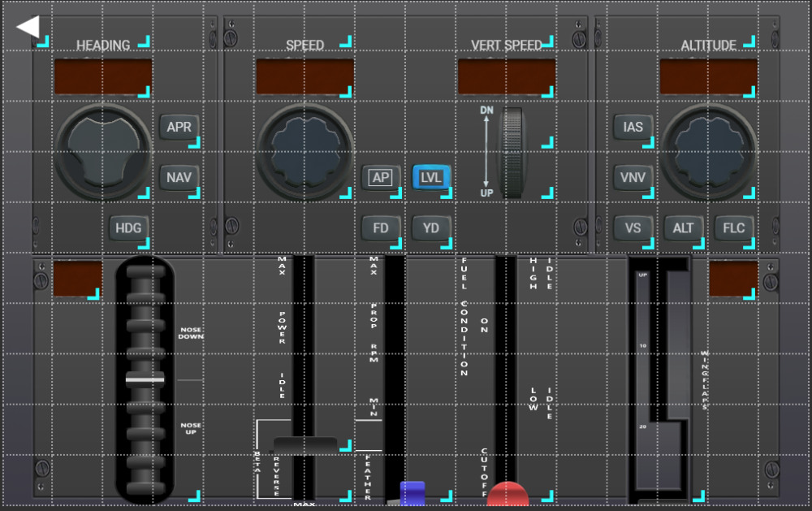Select IAS speed mode
Image resolution: width=812 pixels, height=511 pixels.
[x=633, y=128]
